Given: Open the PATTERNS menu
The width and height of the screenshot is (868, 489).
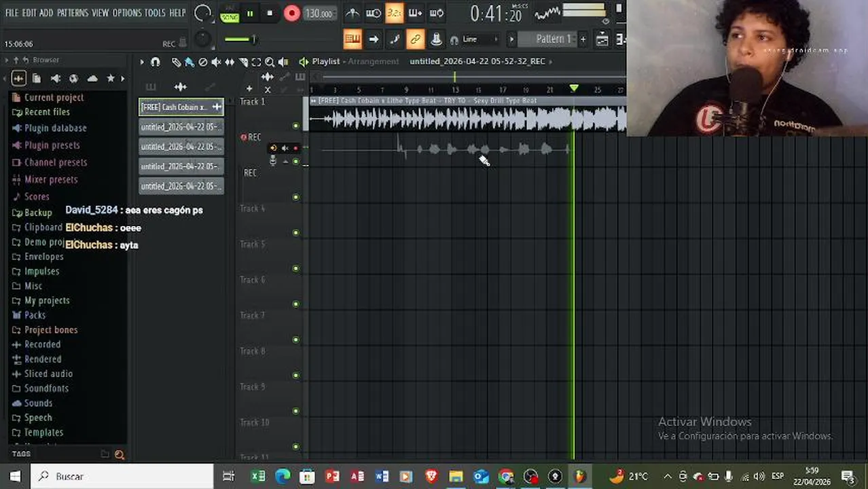Looking at the screenshot, I should tap(73, 13).
